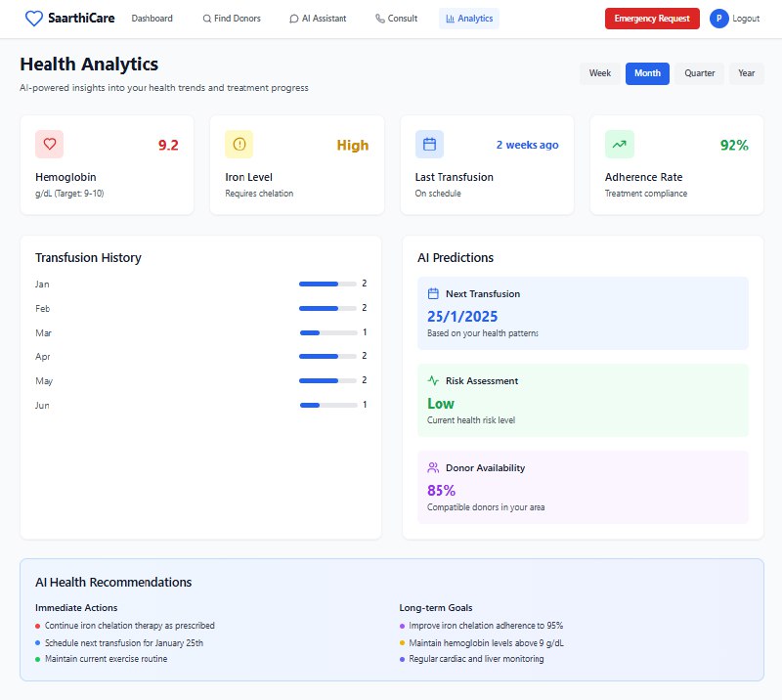Open the Find Donors page
Viewport: 782px width, 700px height.
[x=232, y=19]
